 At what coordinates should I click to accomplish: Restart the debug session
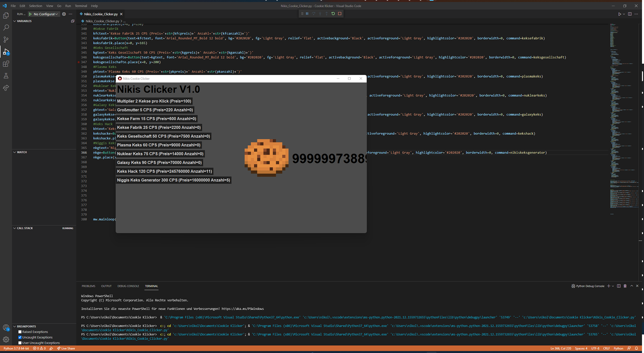coord(333,14)
